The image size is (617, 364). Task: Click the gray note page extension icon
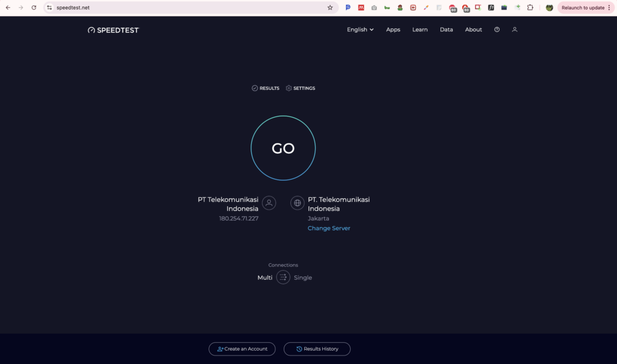[x=439, y=7]
